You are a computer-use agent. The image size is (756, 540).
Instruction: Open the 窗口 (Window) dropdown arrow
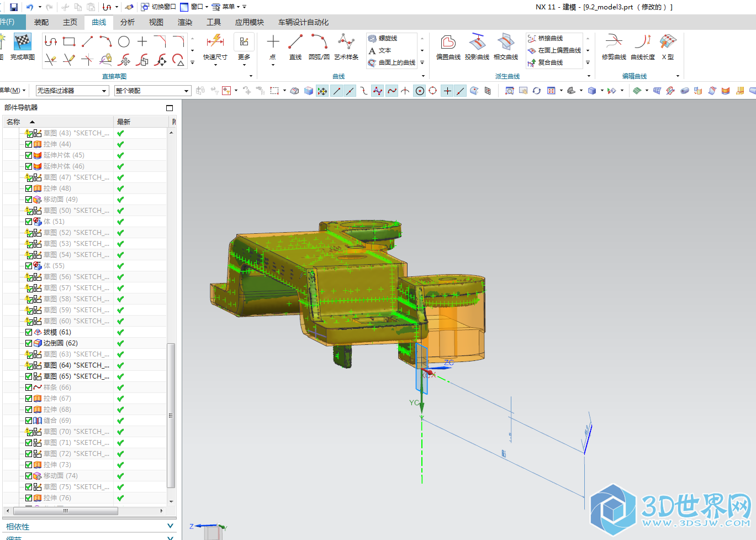(x=207, y=7)
